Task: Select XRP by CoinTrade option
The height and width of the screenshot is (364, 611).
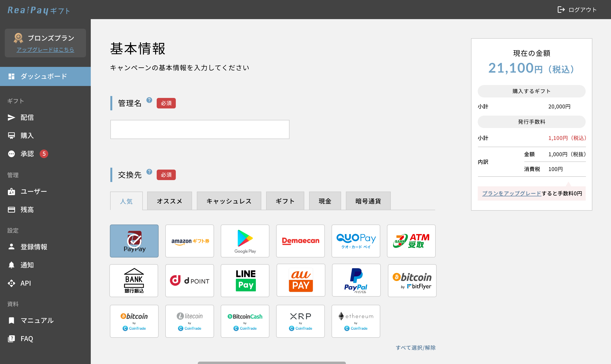Action: (300, 321)
